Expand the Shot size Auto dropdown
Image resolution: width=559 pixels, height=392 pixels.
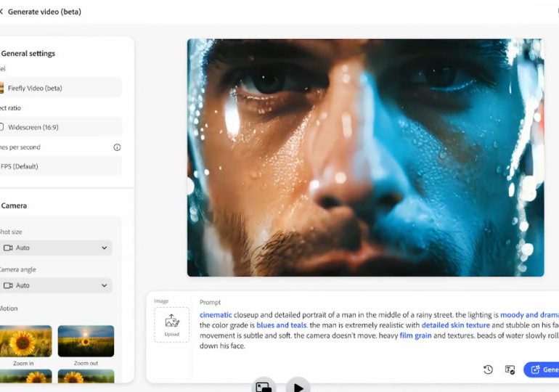tap(56, 248)
